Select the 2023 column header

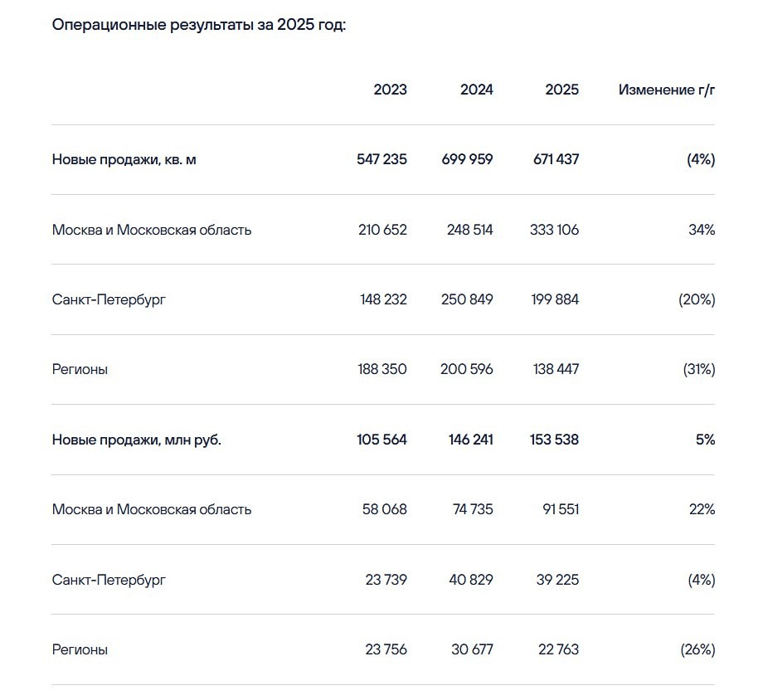[x=390, y=90]
